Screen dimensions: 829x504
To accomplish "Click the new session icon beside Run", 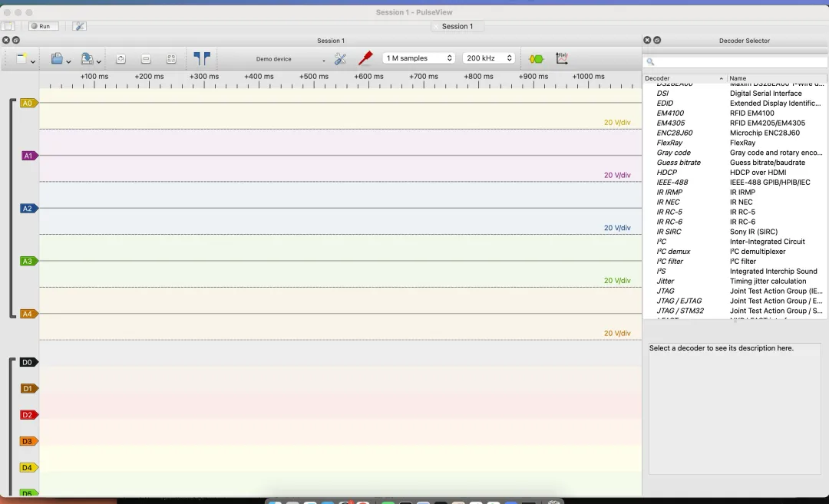I will click(x=8, y=26).
